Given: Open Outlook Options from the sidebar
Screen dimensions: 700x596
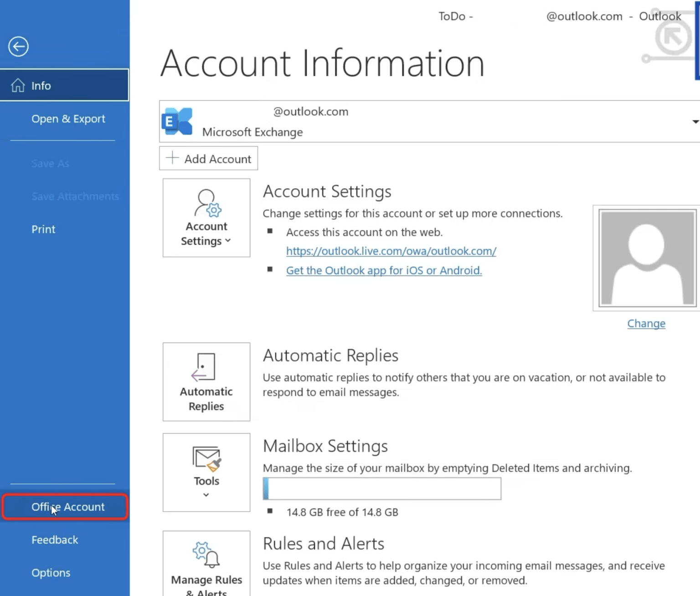Looking at the screenshot, I should pos(51,572).
